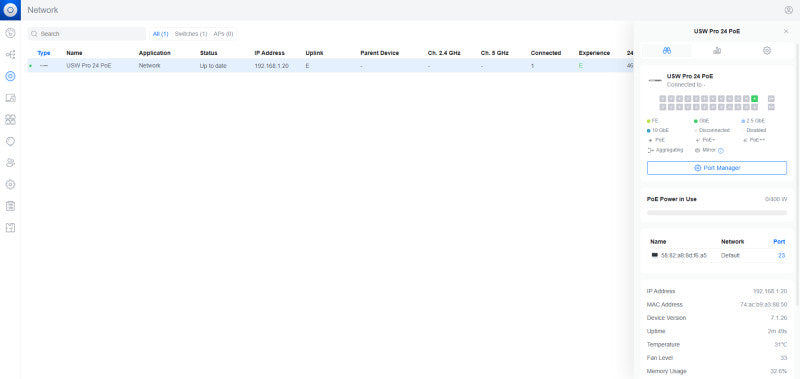Select the APs (0) filter tab
Viewport: 800px width, 379px height.
click(x=223, y=34)
